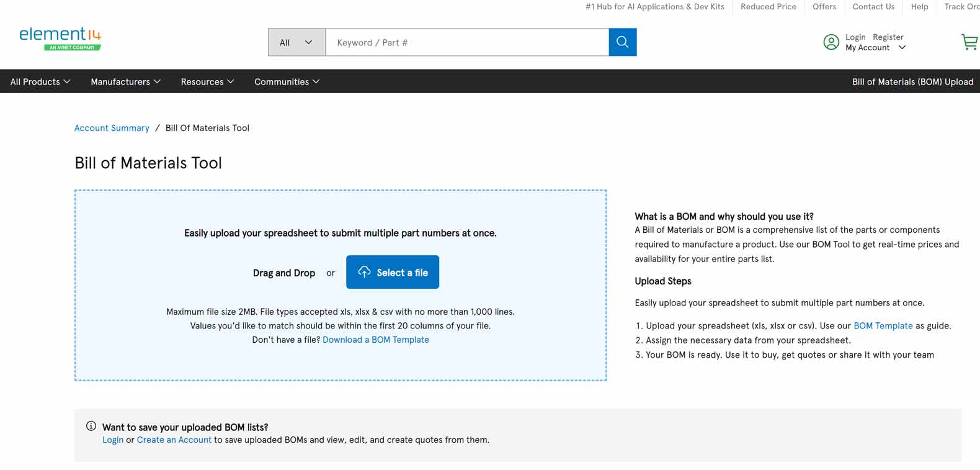Expand the All Products menu
This screenshot has height=470, width=980.
pos(40,81)
